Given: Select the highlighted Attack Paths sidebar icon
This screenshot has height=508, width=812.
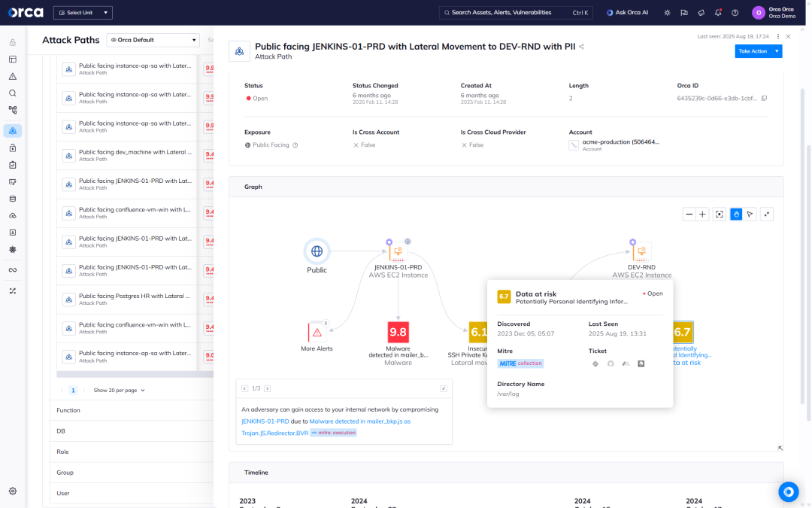Looking at the screenshot, I should point(13,131).
